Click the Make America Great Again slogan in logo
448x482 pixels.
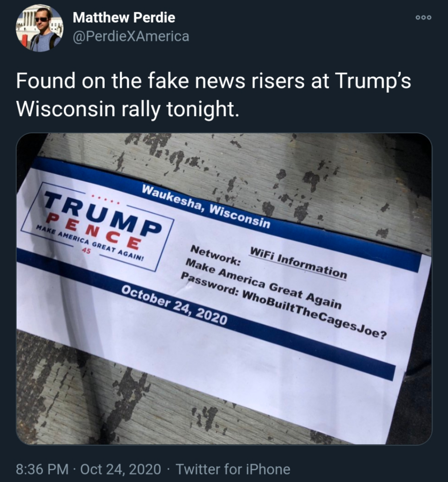pos(90,243)
